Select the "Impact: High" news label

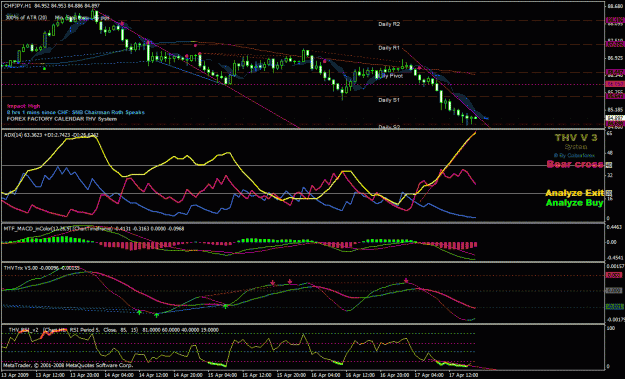pos(24,106)
